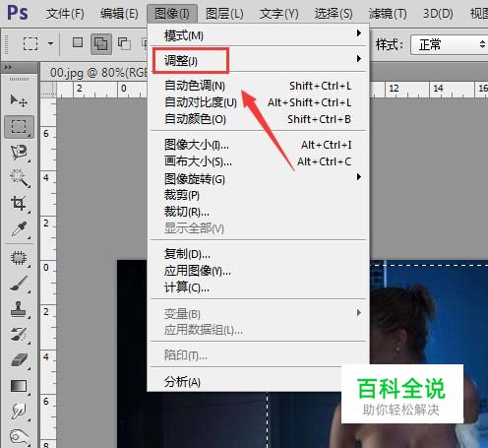This screenshot has width=488, height=448.
Task: Open 画布大小(S)... dialog
Action: [x=259, y=161]
